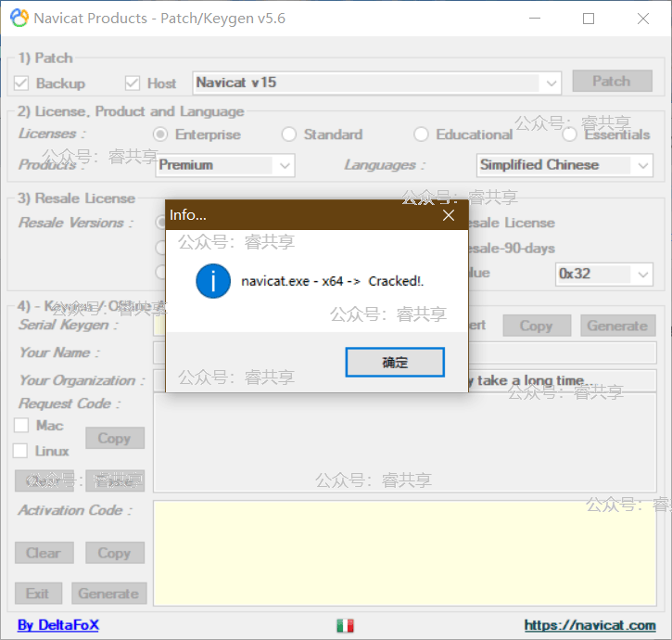Click the Italian flag icon at bottom
672x640 pixels.
(x=345, y=626)
